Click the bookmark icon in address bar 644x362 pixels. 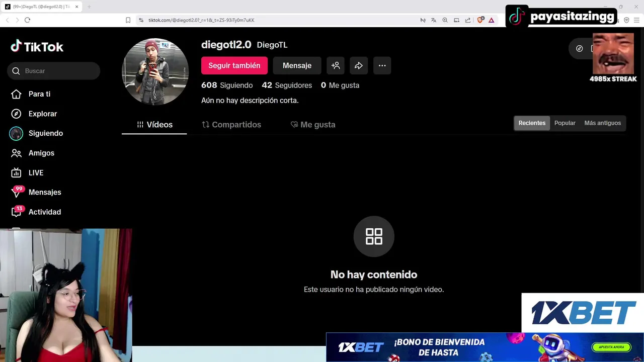tap(128, 20)
